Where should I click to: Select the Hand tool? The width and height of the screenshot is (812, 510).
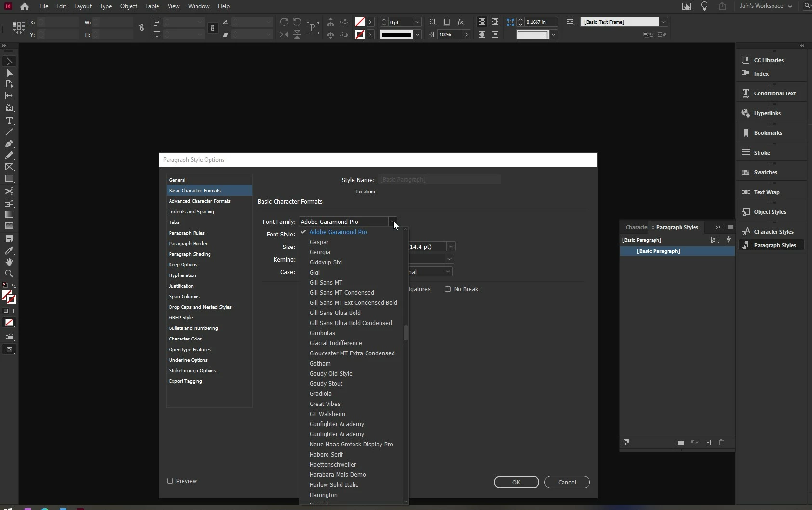(x=9, y=262)
